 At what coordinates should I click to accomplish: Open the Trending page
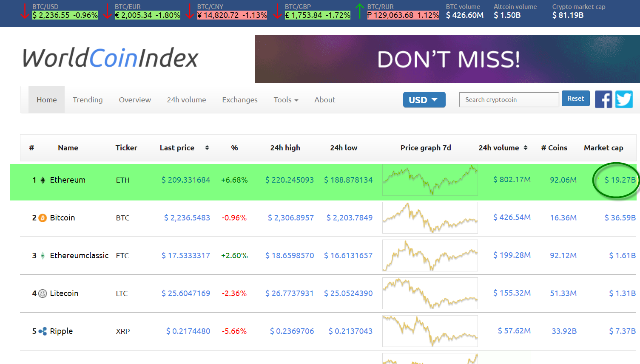pyautogui.click(x=88, y=100)
